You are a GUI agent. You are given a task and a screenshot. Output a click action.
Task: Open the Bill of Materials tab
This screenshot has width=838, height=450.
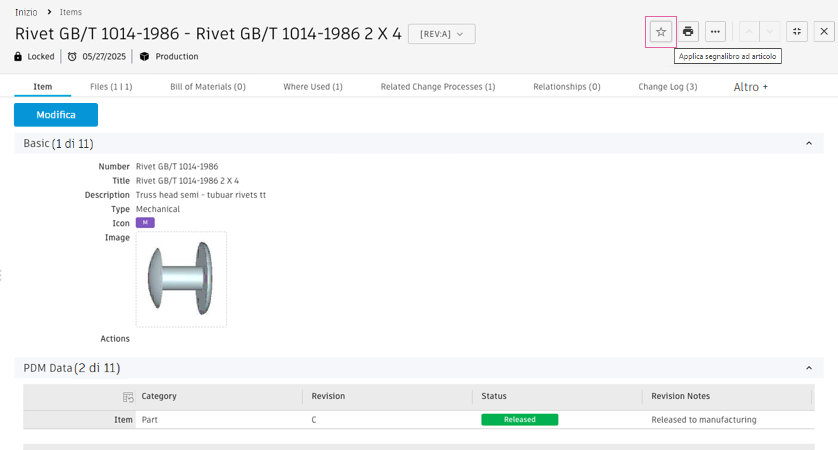tap(208, 87)
